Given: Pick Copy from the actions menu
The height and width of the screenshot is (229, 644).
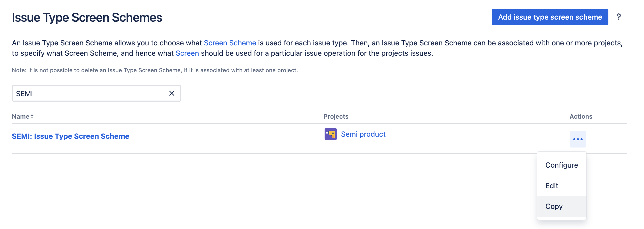Looking at the screenshot, I should click(554, 206).
